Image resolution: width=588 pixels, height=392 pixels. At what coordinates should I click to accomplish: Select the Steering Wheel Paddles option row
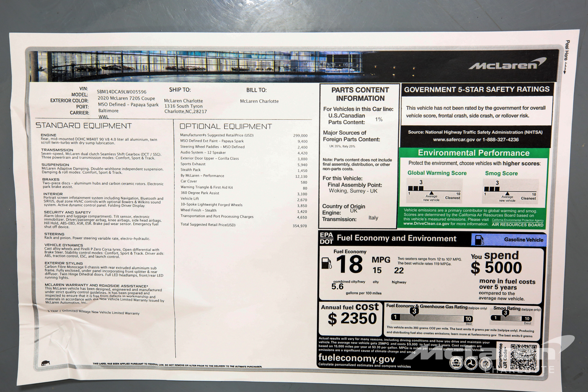tap(244, 147)
